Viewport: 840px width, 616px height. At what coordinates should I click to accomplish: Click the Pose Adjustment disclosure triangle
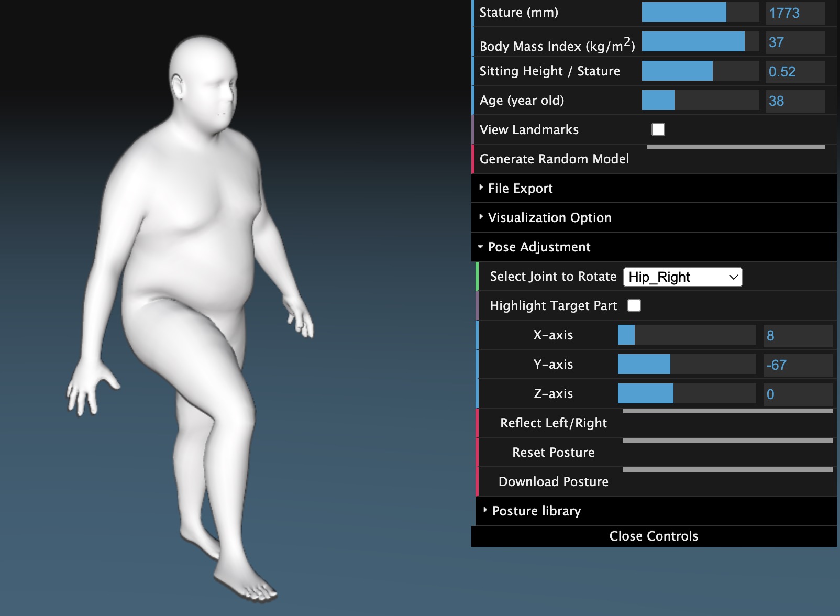(x=481, y=247)
